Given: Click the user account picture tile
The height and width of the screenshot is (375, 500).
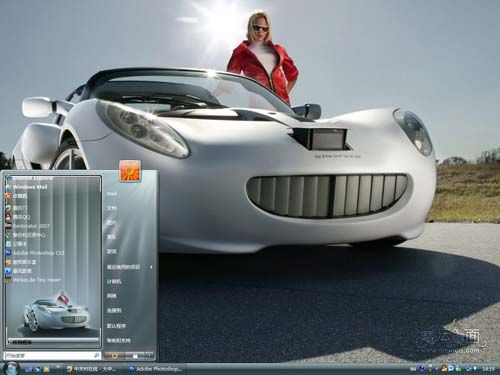Looking at the screenshot, I should tap(130, 171).
